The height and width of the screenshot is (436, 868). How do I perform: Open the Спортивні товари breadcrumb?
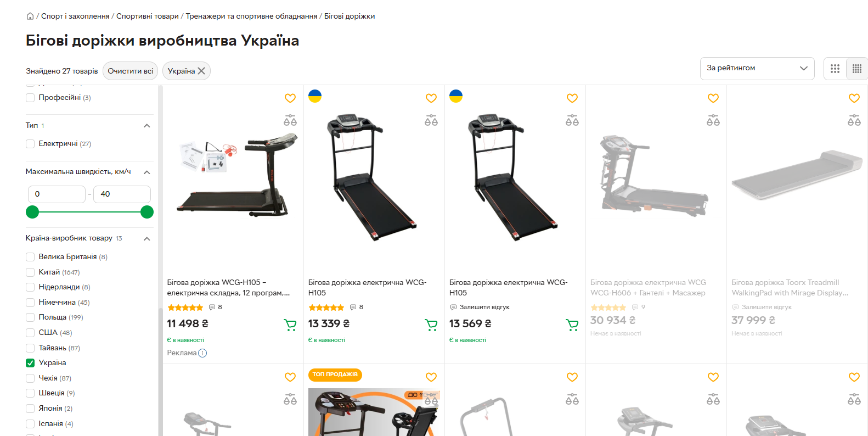pyautogui.click(x=148, y=16)
